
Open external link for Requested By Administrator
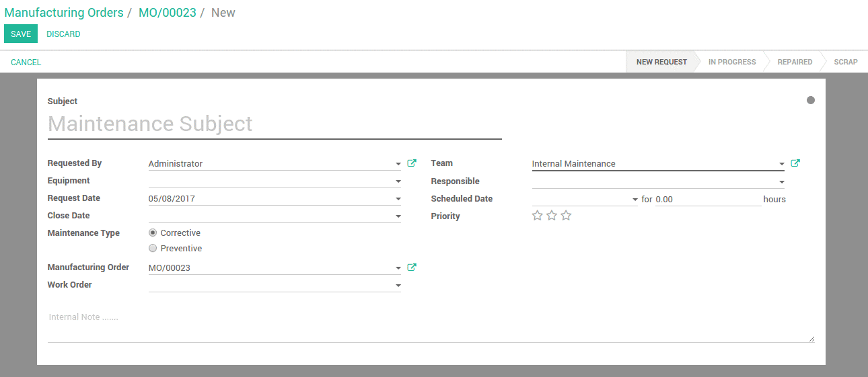coord(412,163)
